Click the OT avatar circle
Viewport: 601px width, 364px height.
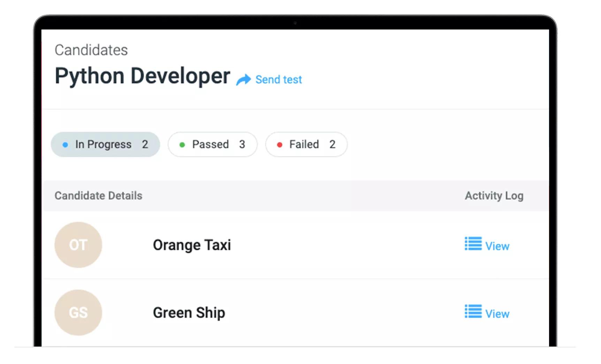tap(78, 245)
